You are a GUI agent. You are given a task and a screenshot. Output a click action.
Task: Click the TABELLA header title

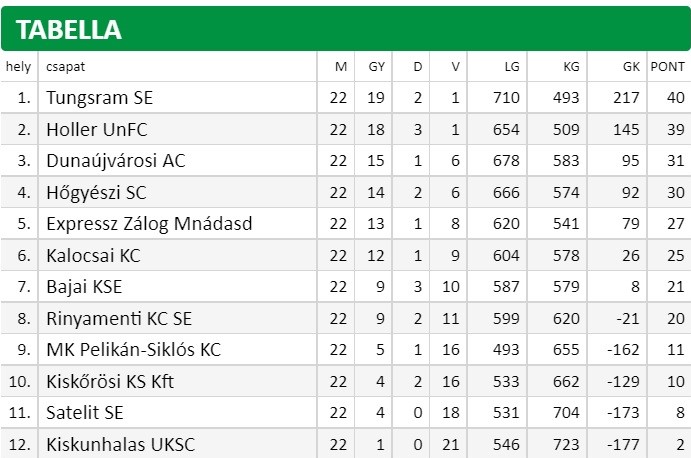[68, 30]
